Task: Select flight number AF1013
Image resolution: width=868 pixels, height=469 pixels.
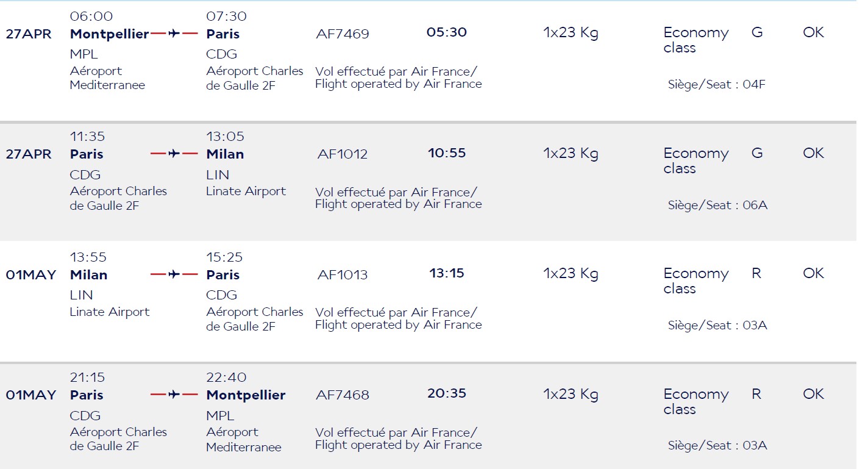Action: coord(343,275)
